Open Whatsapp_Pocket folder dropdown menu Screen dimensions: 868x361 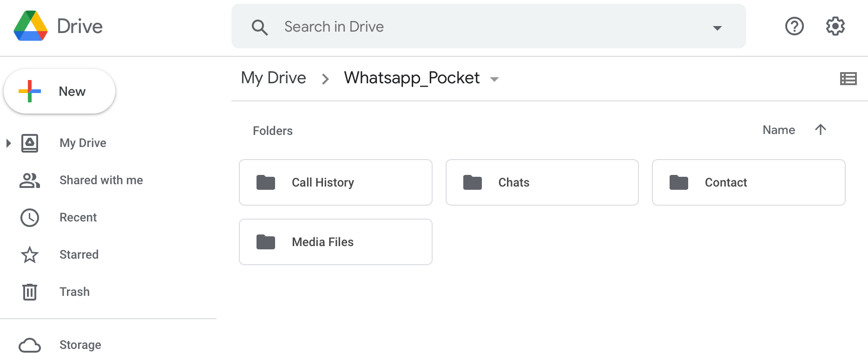tap(494, 79)
